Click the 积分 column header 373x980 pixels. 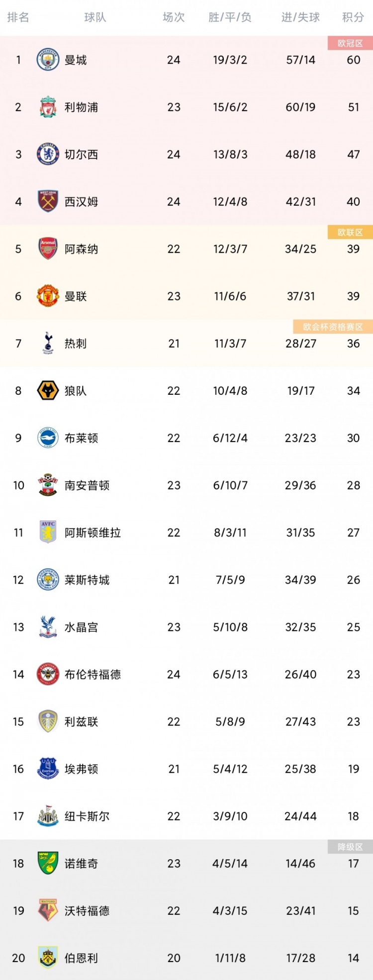[353, 17]
